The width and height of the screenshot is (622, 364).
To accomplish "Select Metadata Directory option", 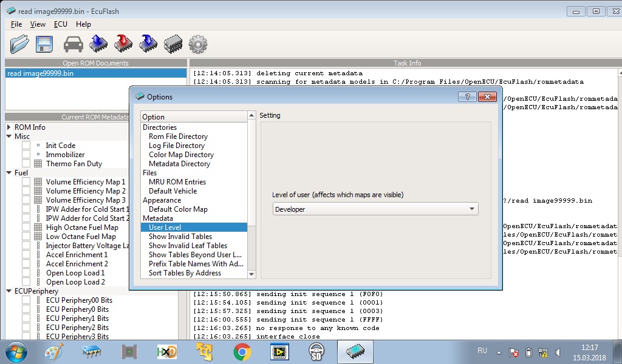I will (179, 164).
